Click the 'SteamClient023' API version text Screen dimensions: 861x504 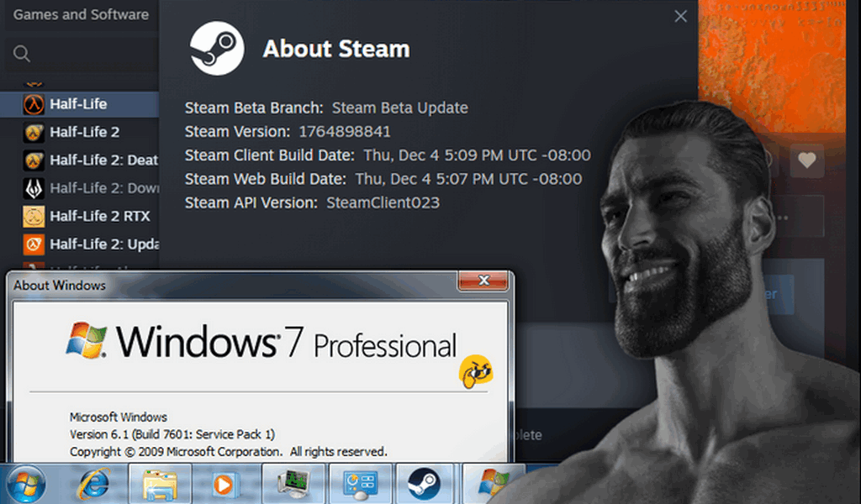click(383, 203)
